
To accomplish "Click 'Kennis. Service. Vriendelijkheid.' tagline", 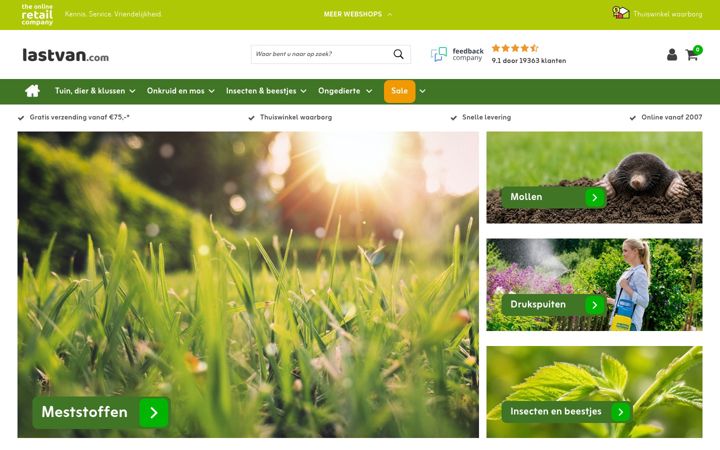I will click(x=113, y=14).
